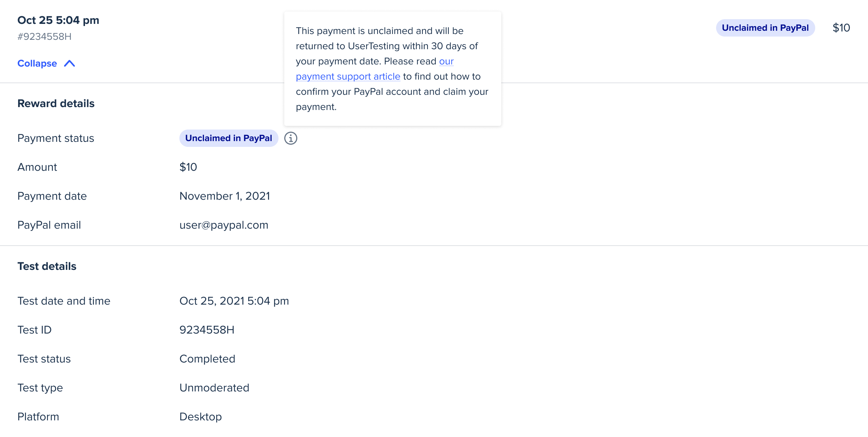Click the tooltip text about unclaimed payment
Screen dimensions: 868x437
click(x=392, y=69)
